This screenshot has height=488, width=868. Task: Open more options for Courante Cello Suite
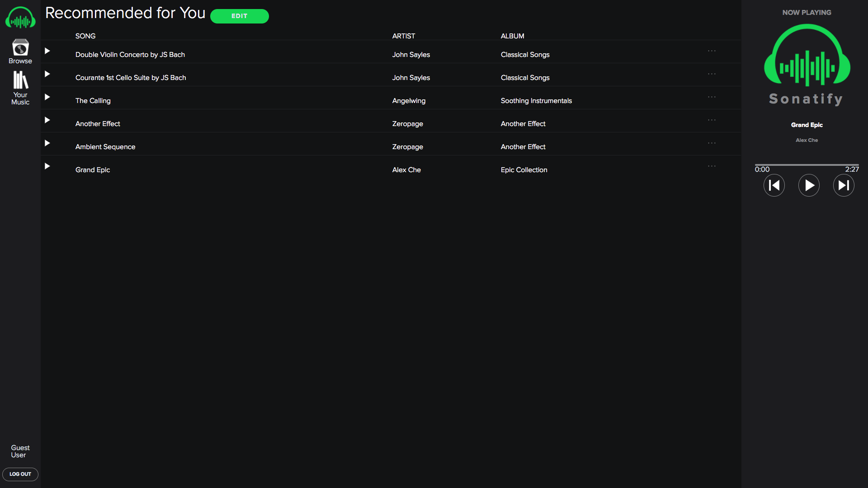pos(712,74)
